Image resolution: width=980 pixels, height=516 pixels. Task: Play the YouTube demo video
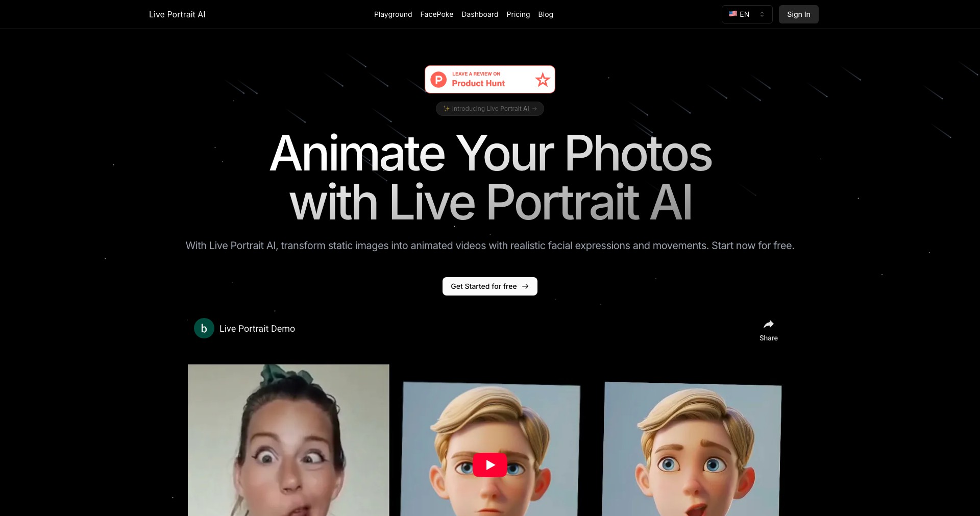[x=490, y=465]
